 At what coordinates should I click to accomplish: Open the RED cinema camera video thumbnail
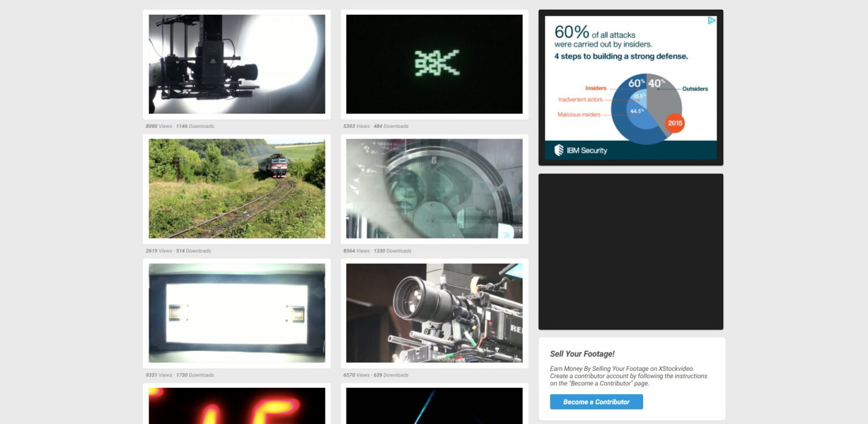pyautogui.click(x=434, y=313)
